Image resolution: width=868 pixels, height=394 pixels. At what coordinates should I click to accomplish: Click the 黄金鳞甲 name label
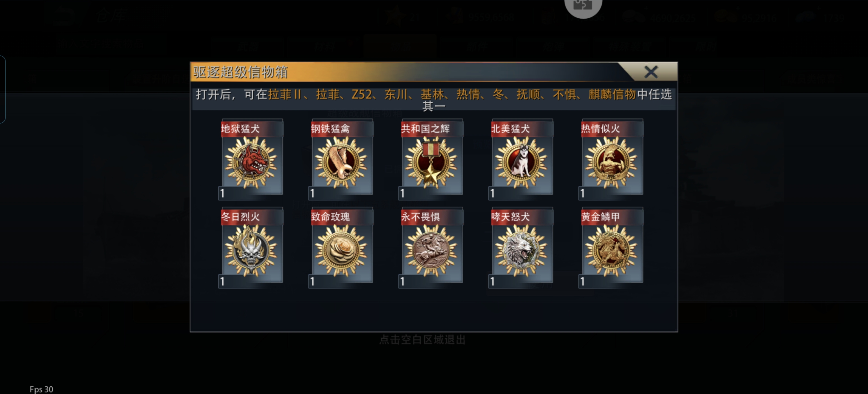(x=601, y=217)
